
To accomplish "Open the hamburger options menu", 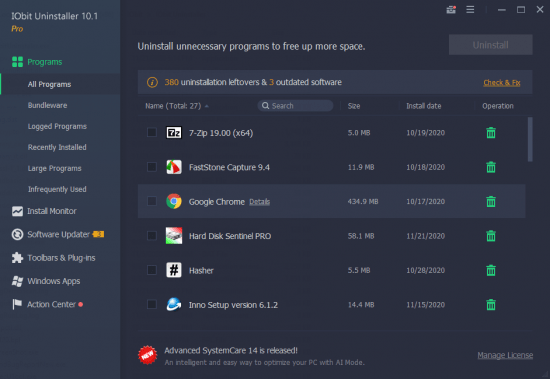I will 470,9.
